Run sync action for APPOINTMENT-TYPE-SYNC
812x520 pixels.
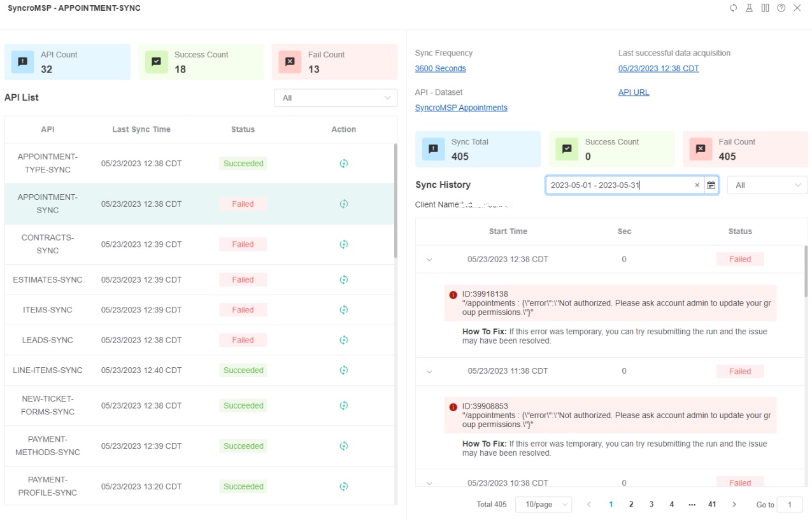click(x=344, y=164)
